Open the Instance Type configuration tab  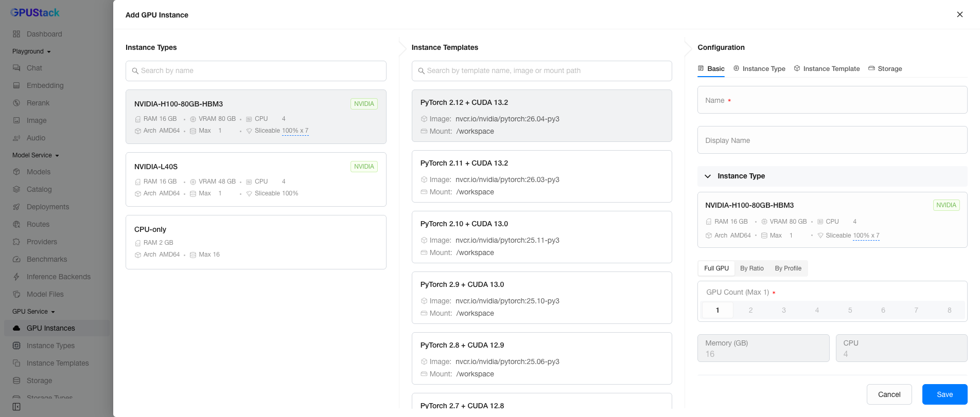[x=759, y=68]
